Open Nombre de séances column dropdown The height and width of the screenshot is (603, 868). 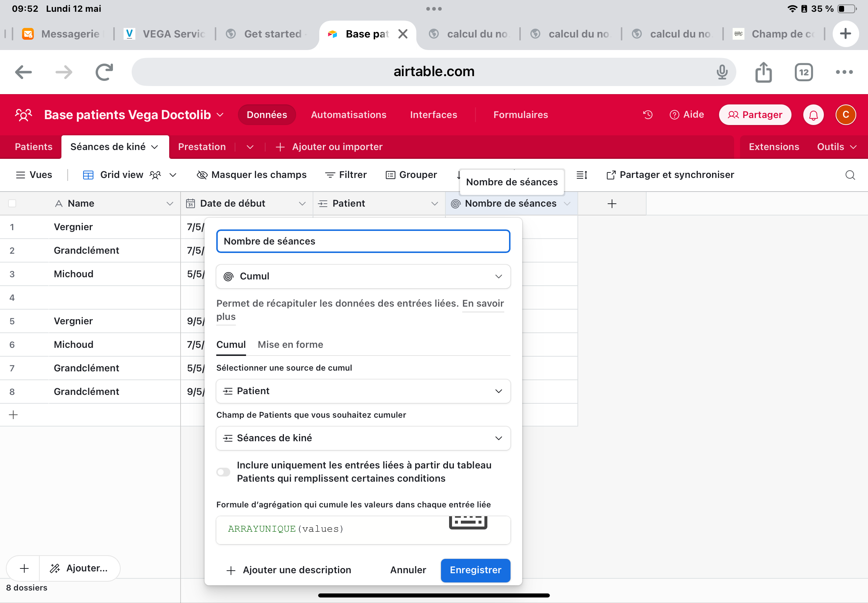pyautogui.click(x=567, y=204)
